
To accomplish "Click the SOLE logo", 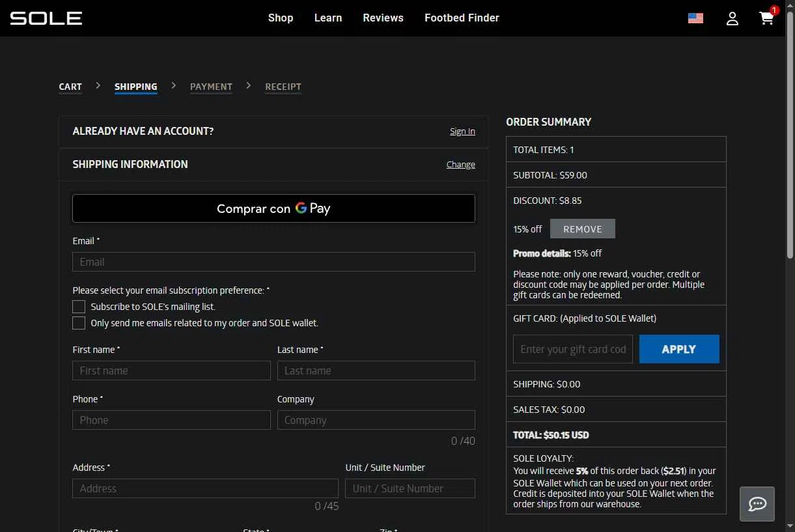I will pos(46,18).
